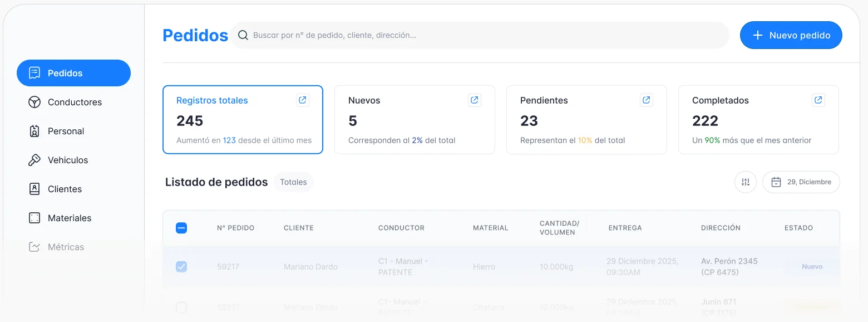
Task: Select the Nuevos summary card
Action: click(415, 120)
